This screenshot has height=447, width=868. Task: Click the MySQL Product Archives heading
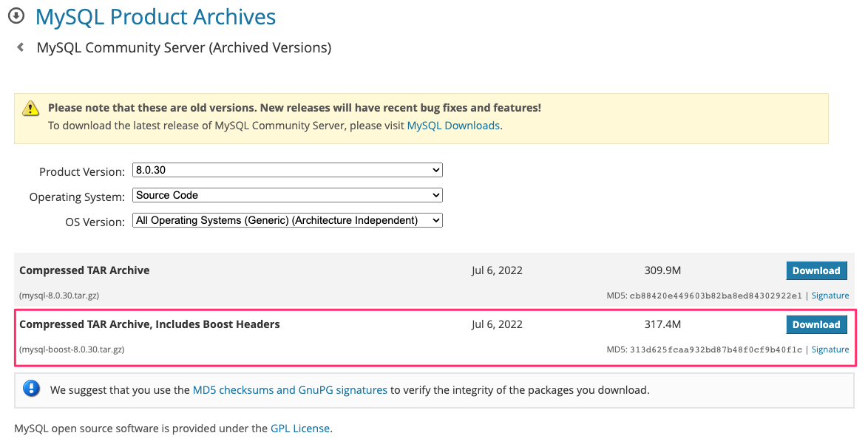pos(155,16)
